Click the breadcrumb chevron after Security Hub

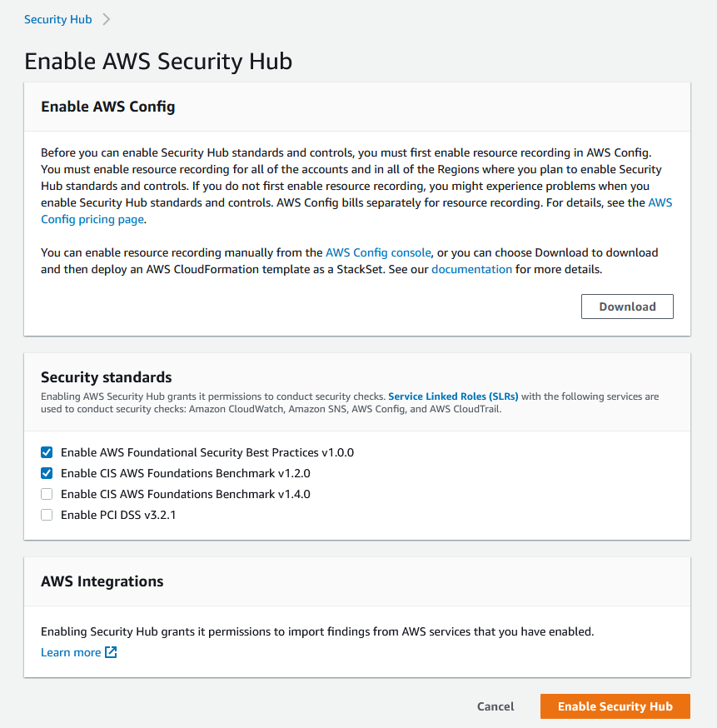pyautogui.click(x=106, y=19)
